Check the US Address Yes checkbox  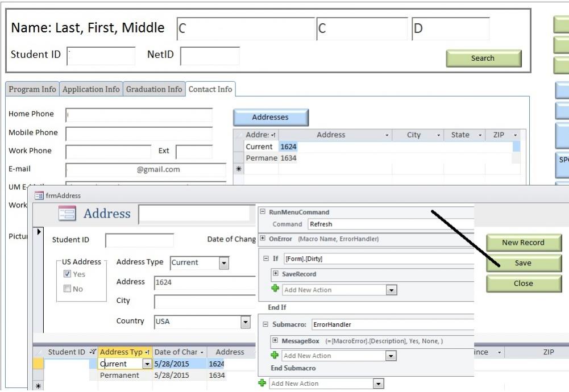67,274
